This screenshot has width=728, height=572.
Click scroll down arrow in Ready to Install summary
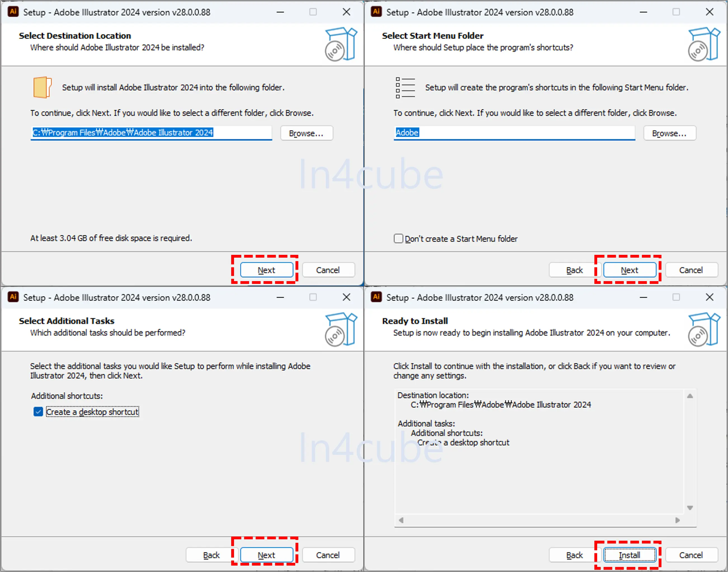[x=690, y=508]
